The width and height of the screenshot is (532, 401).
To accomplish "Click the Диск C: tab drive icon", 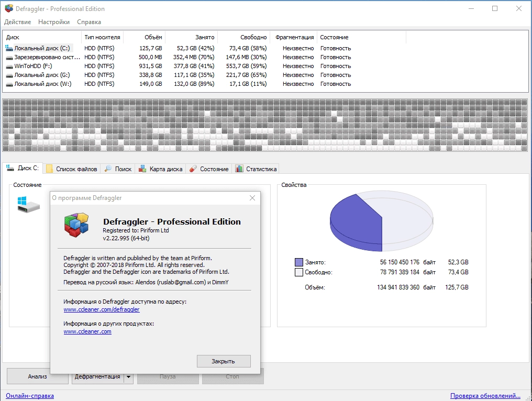I will coord(10,168).
